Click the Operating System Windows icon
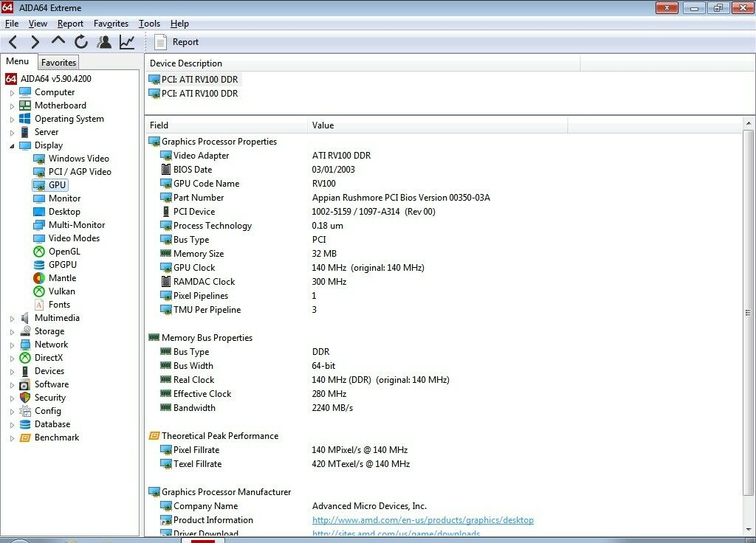Viewport: 756px width, 543px height. [25, 119]
